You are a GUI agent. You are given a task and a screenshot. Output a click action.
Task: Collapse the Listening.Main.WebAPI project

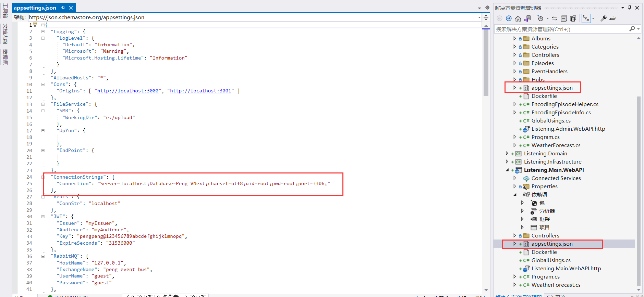point(507,170)
